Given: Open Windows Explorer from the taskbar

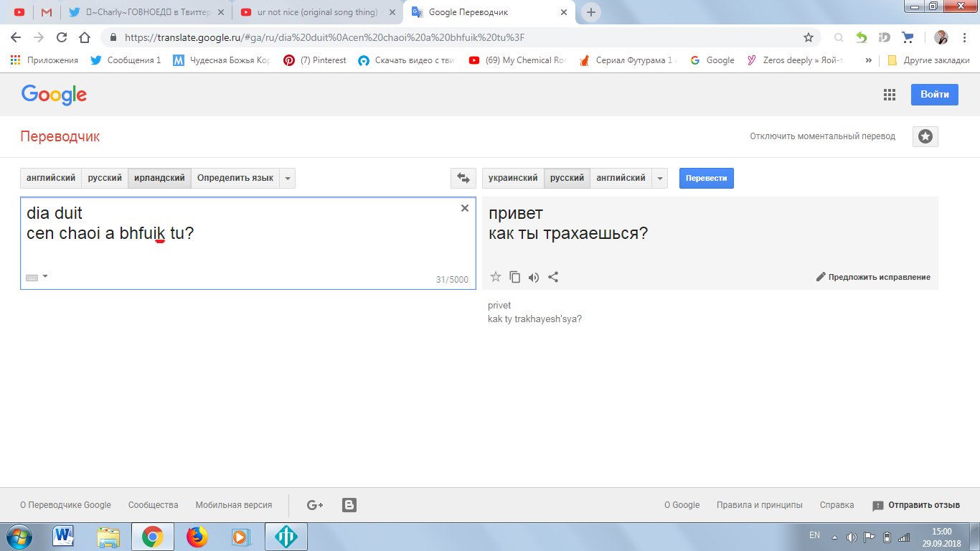Looking at the screenshot, I should pyautogui.click(x=108, y=537).
